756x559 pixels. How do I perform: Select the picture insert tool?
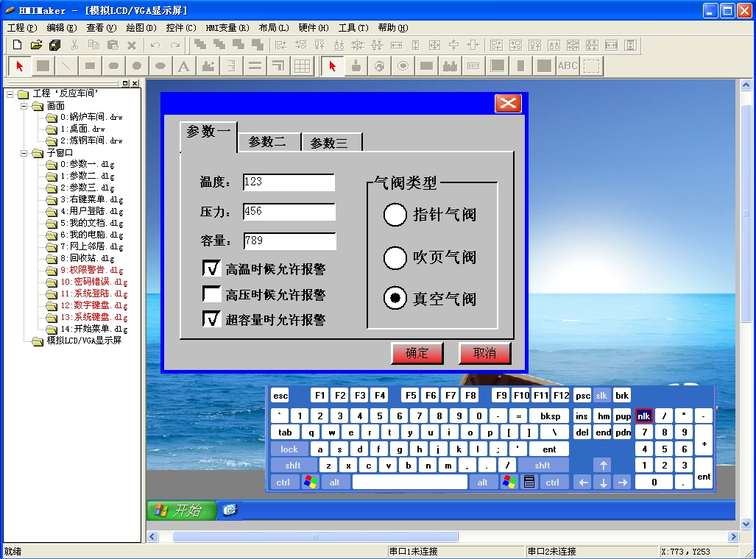(x=208, y=66)
